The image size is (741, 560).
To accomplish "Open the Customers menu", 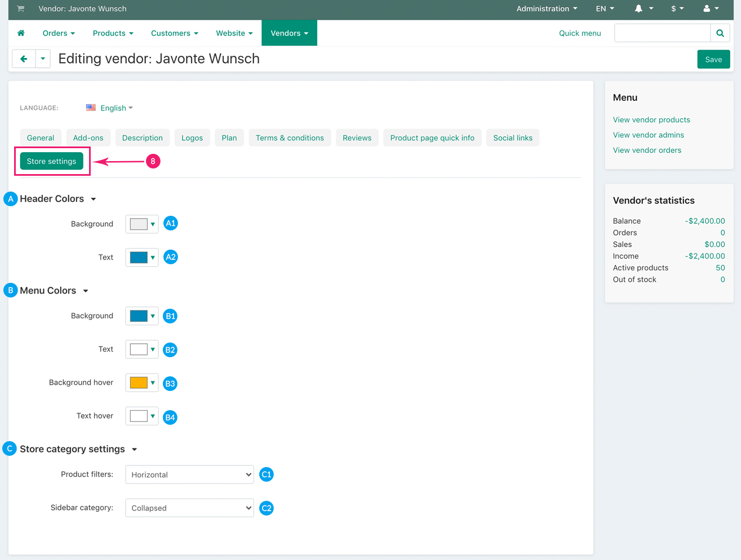I will [175, 33].
